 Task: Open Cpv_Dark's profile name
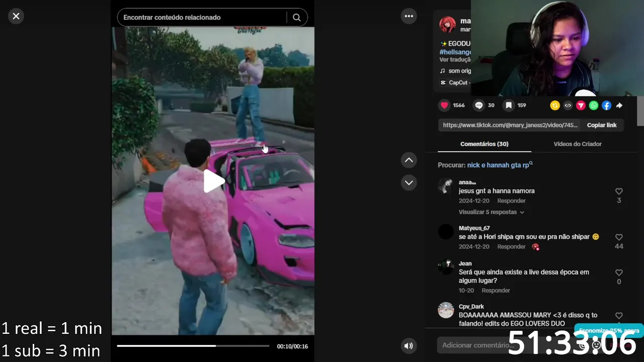tap(471, 307)
